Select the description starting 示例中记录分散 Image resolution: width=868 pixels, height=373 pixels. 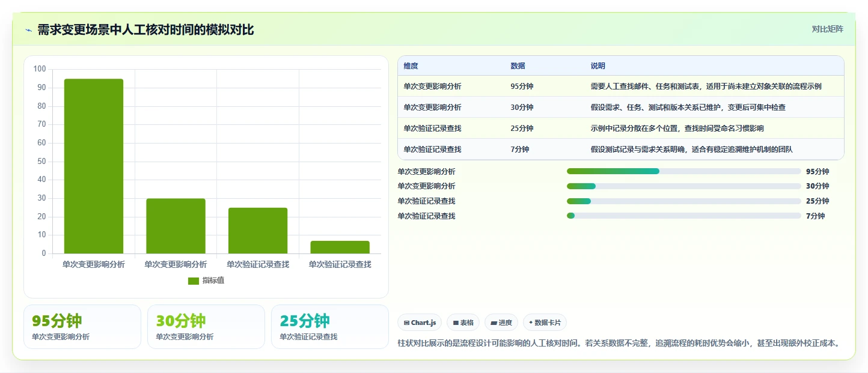coord(677,129)
